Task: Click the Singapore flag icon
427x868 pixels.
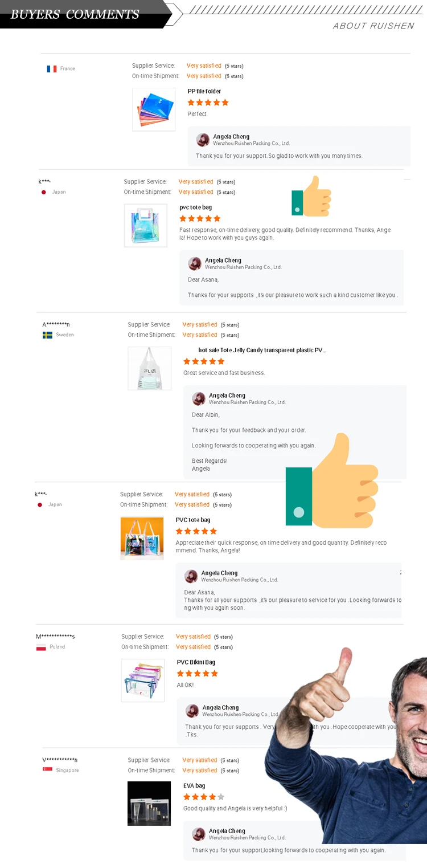Action: coord(47,770)
